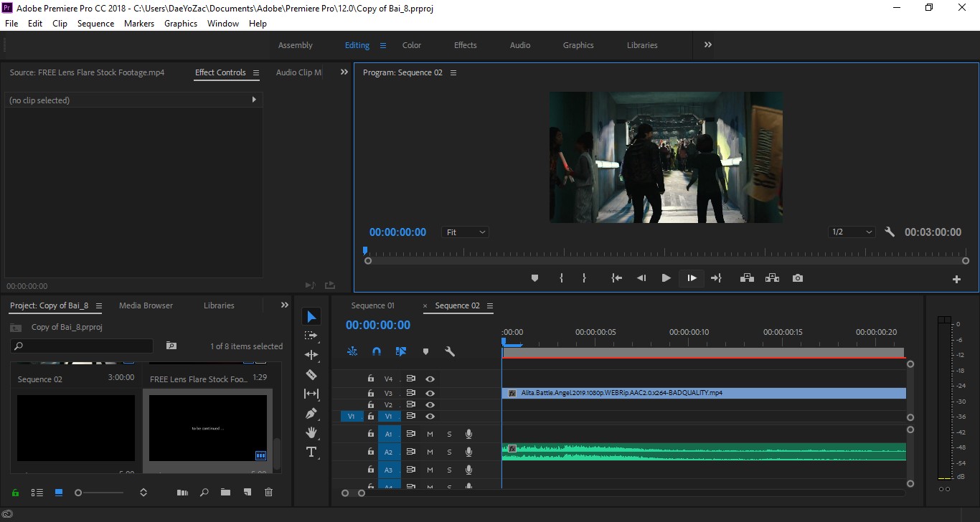Switch to the Color workspace
This screenshot has height=522, width=980.
[412, 45]
